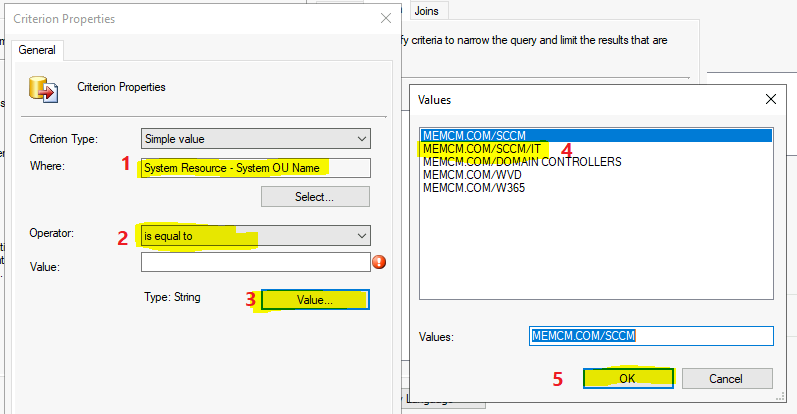Select MEMCM.COM/SCCM/IT in the list
The height and width of the screenshot is (414, 797).
[x=596, y=149]
